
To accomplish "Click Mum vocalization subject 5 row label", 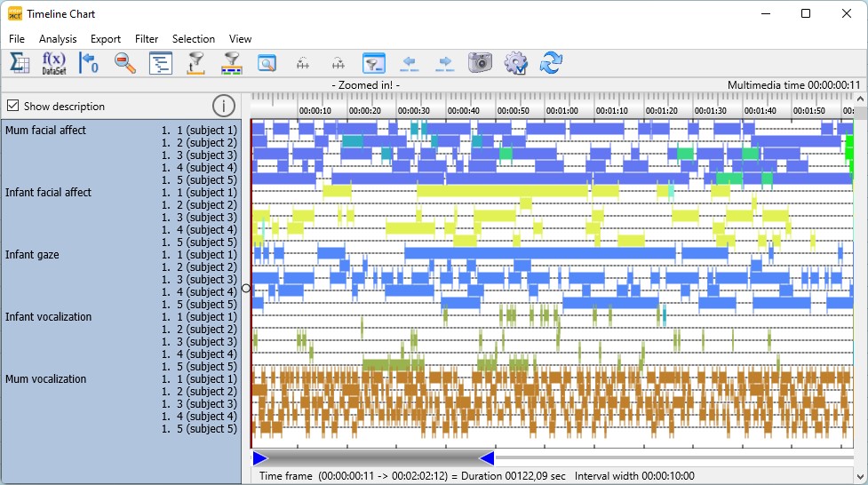I will tap(199, 428).
